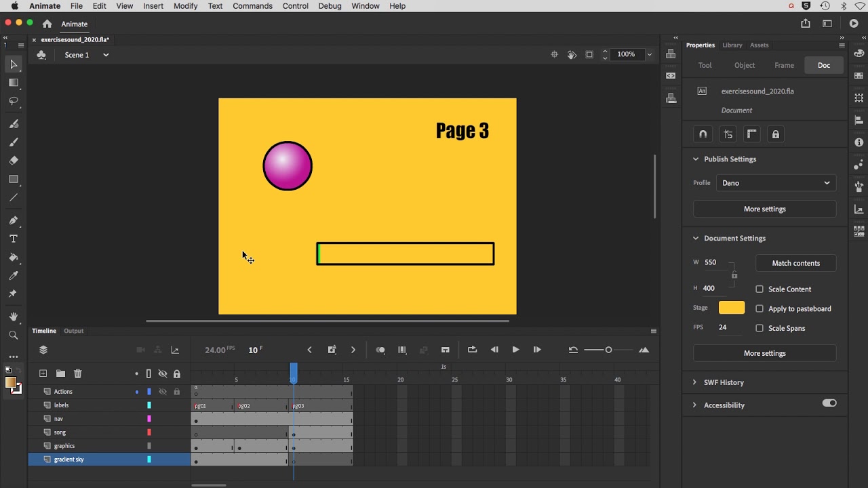Screen dimensions: 868x488
Task: Click the Match contents button
Action: pyautogui.click(x=796, y=263)
